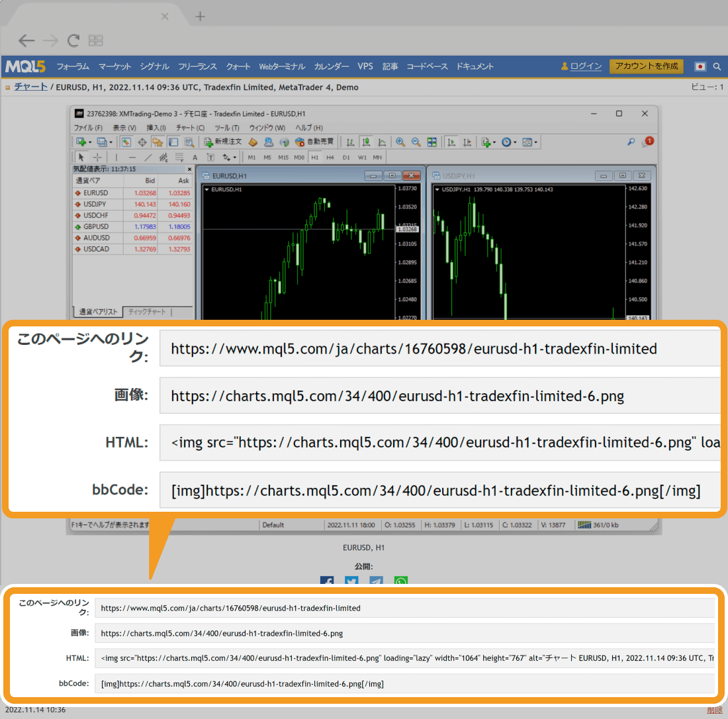
Task: Click the bottom bbCode field
Action: (404, 684)
